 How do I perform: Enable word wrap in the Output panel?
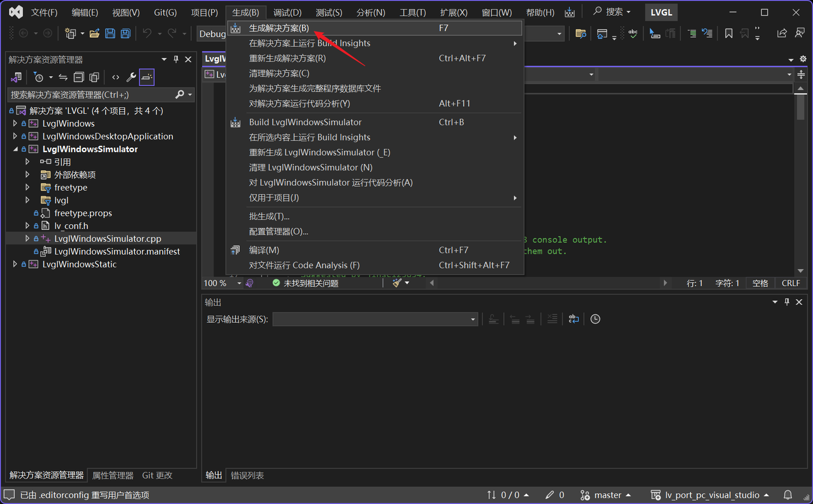pyautogui.click(x=574, y=319)
